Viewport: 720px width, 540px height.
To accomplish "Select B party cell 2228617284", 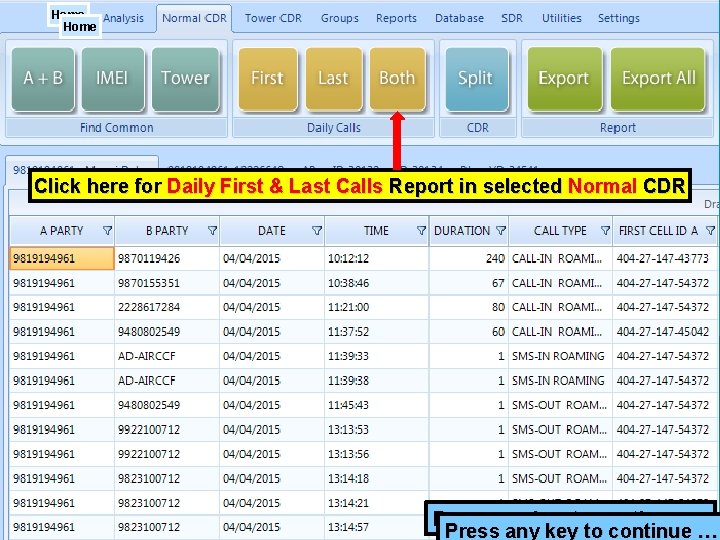I will (x=167, y=307).
